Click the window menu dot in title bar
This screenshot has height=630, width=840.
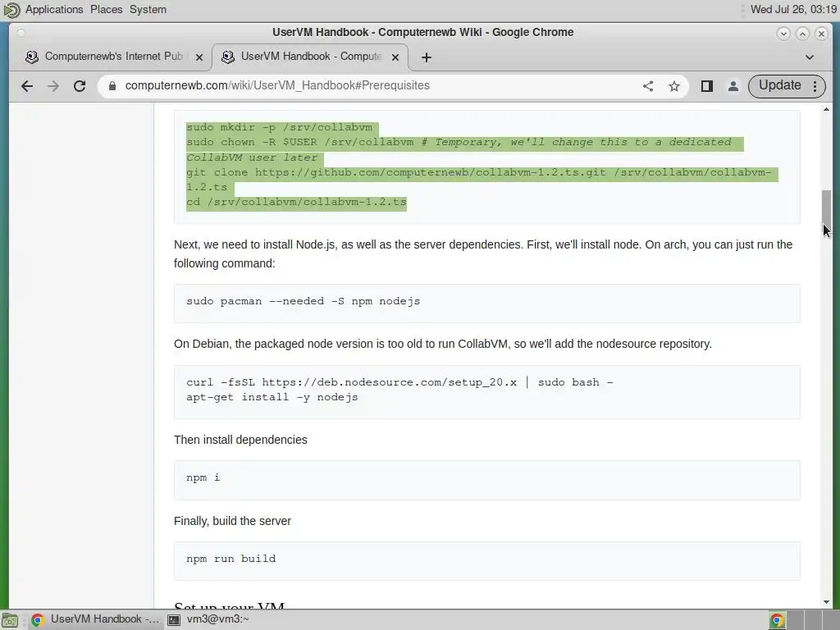(21, 33)
